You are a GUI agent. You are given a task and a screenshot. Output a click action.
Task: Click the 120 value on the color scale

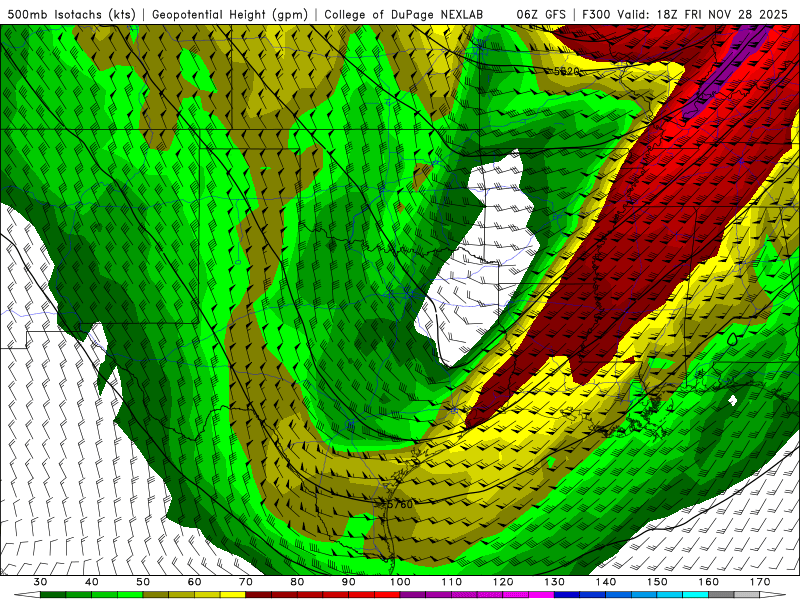[x=503, y=582]
